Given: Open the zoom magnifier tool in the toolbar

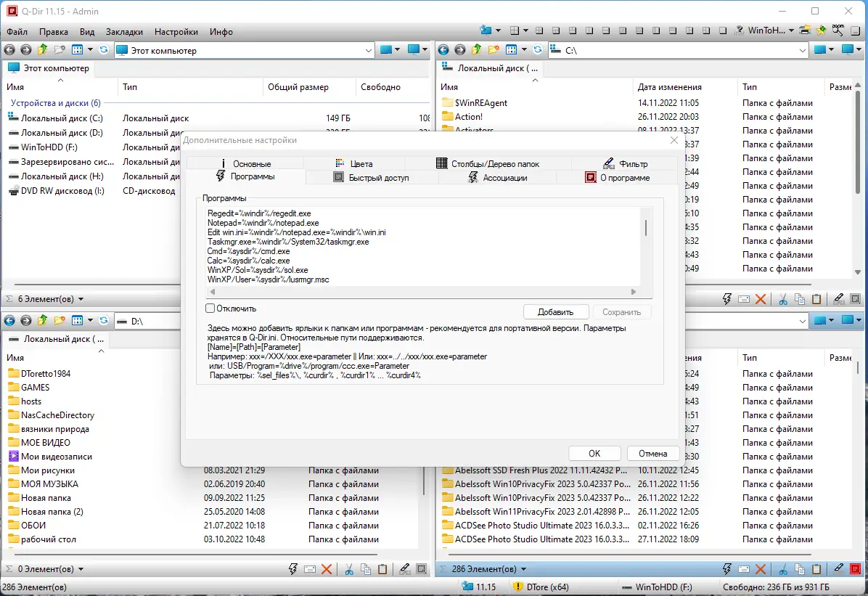Looking at the screenshot, I should (x=838, y=30).
